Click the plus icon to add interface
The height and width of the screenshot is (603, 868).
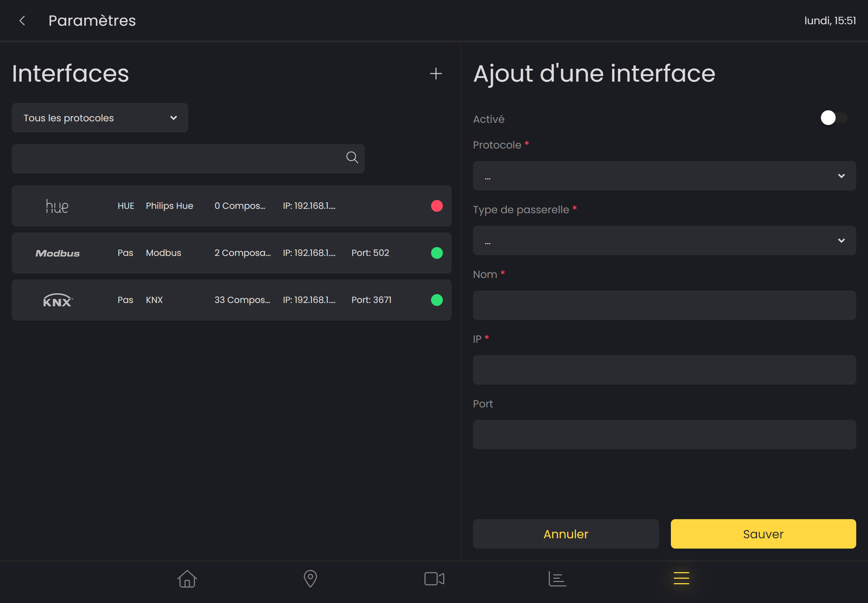436,74
